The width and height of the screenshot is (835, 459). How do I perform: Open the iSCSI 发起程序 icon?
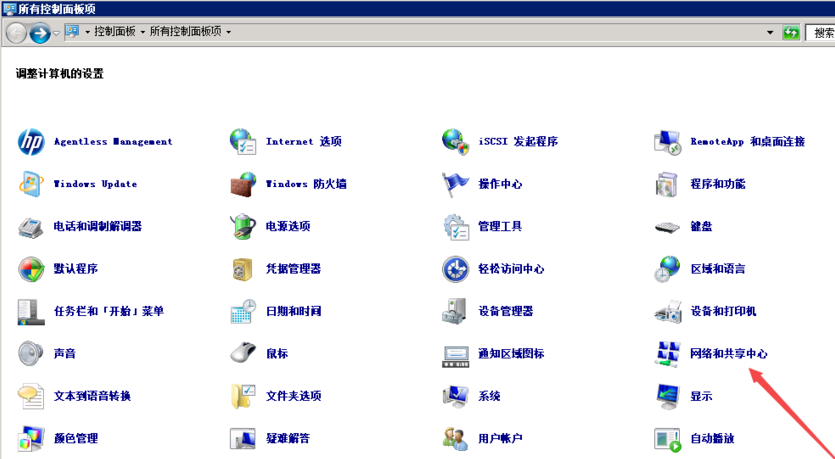click(x=456, y=142)
